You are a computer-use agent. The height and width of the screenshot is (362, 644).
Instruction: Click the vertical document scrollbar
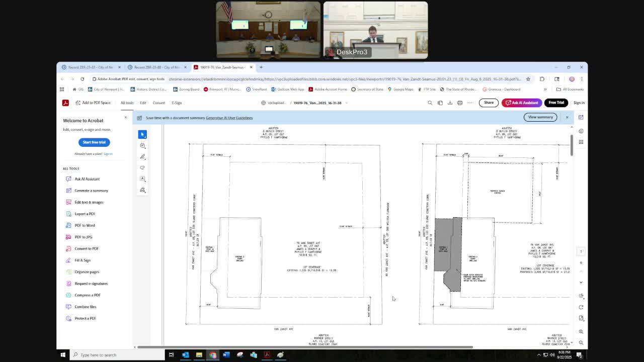[572, 146]
